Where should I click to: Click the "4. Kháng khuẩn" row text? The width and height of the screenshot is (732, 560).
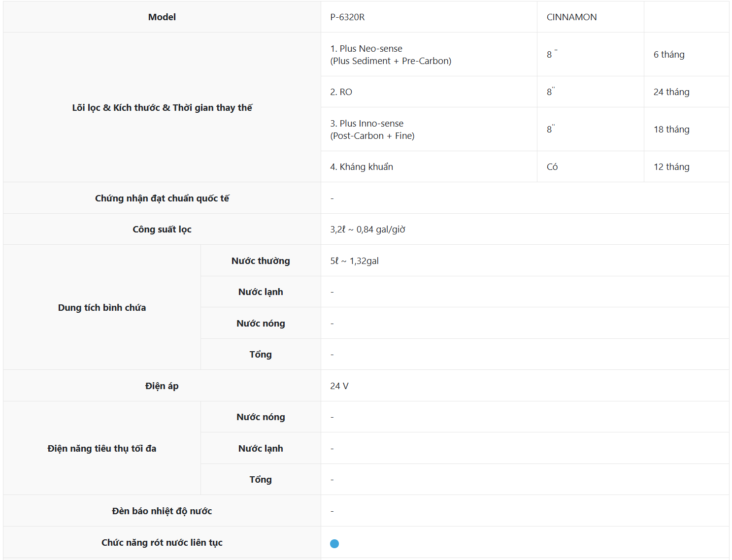[362, 167]
